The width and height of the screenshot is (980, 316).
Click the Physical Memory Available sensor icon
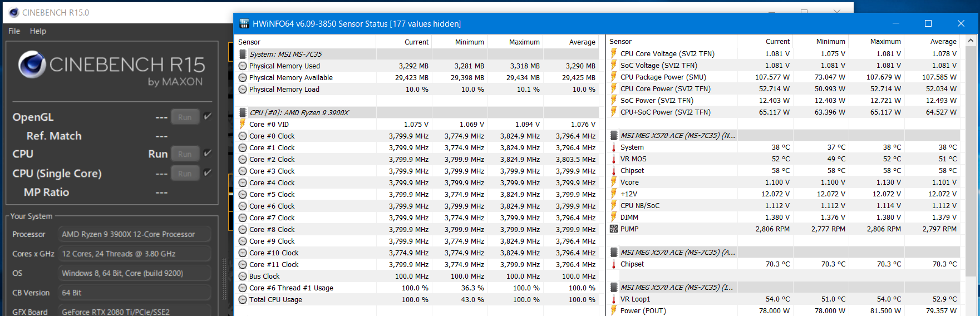(x=243, y=77)
